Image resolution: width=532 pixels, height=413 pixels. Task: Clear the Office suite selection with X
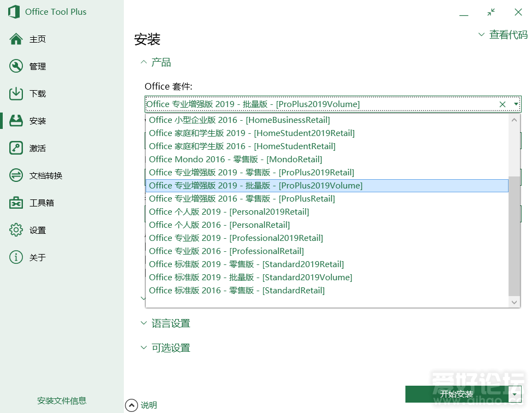click(x=503, y=104)
